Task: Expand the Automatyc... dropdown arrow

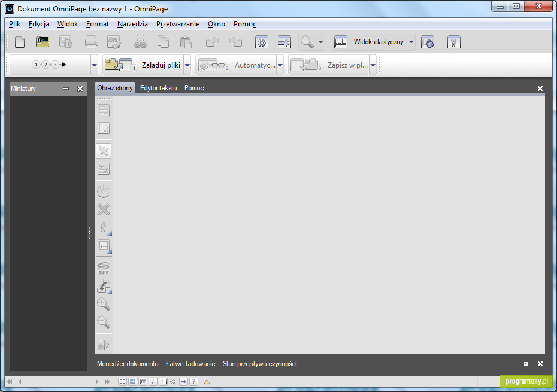Action: (280, 65)
